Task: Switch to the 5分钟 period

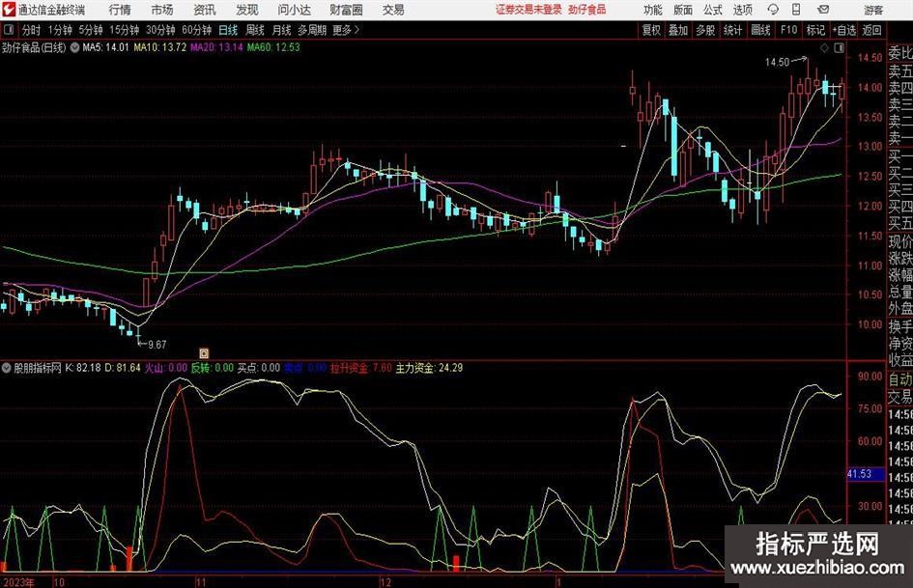Action: [x=91, y=30]
